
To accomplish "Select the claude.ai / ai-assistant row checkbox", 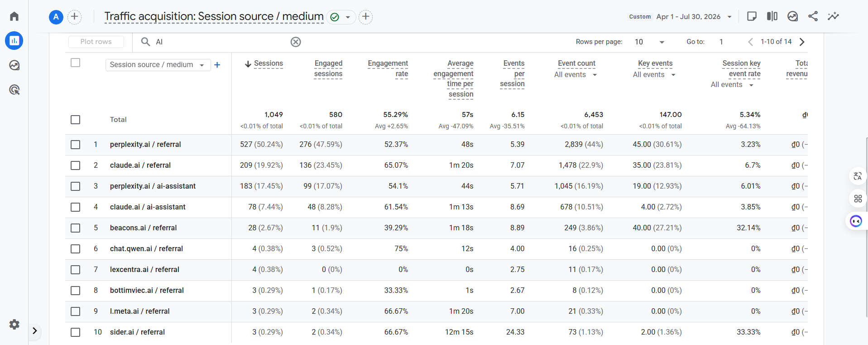I will point(76,207).
